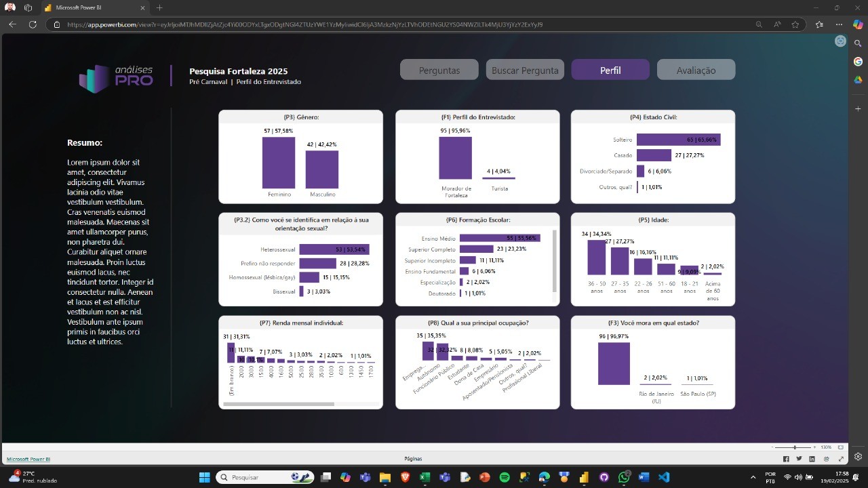Share report on Facebook icon
The width and height of the screenshot is (868, 488).
[786, 459]
